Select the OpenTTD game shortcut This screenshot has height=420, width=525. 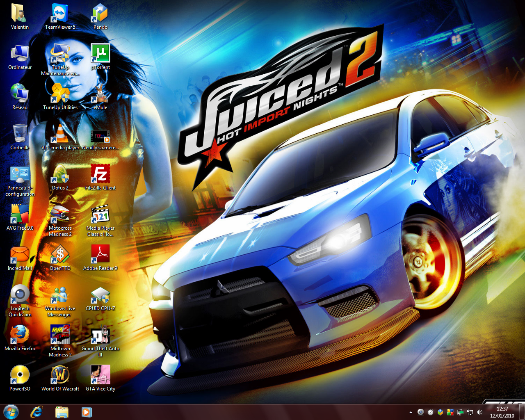click(60, 258)
